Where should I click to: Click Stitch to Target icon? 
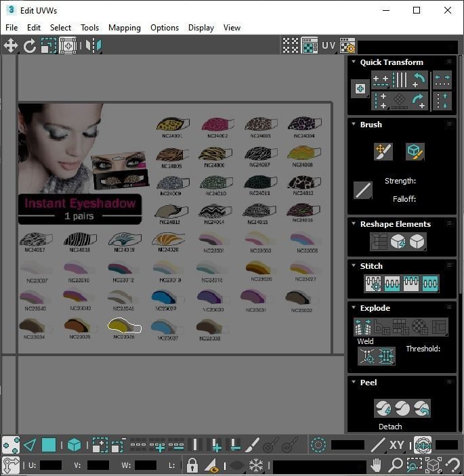pyautogui.click(x=373, y=284)
